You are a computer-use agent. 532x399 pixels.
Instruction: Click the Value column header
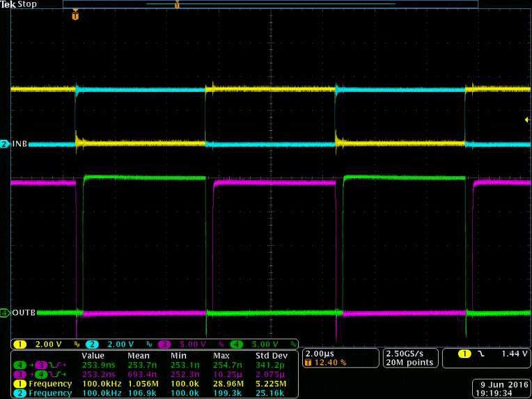(x=93, y=356)
